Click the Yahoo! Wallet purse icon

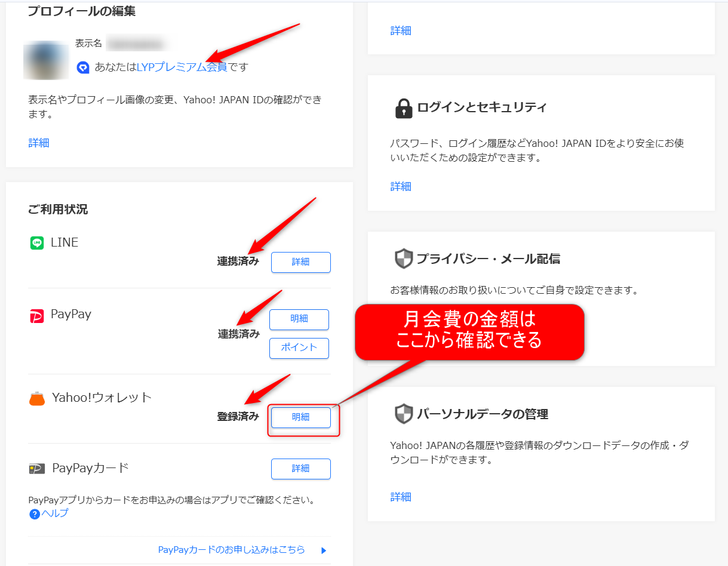(37, 399)
